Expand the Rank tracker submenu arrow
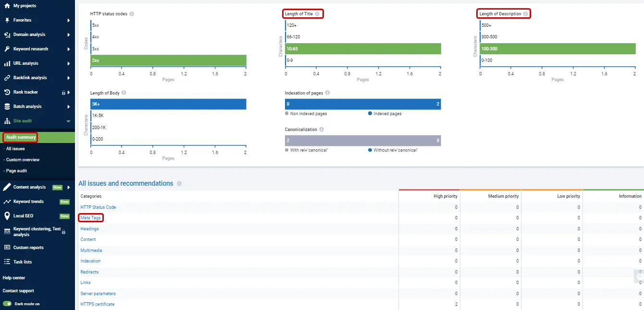 tap(69, 92)
